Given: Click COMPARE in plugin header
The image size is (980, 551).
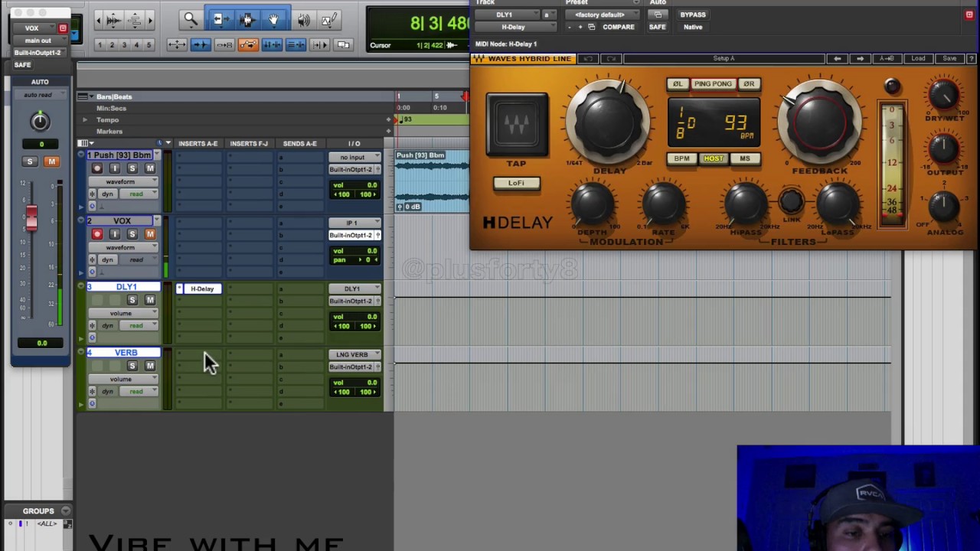Looking at the screenshot, I should tap(618, 27).
